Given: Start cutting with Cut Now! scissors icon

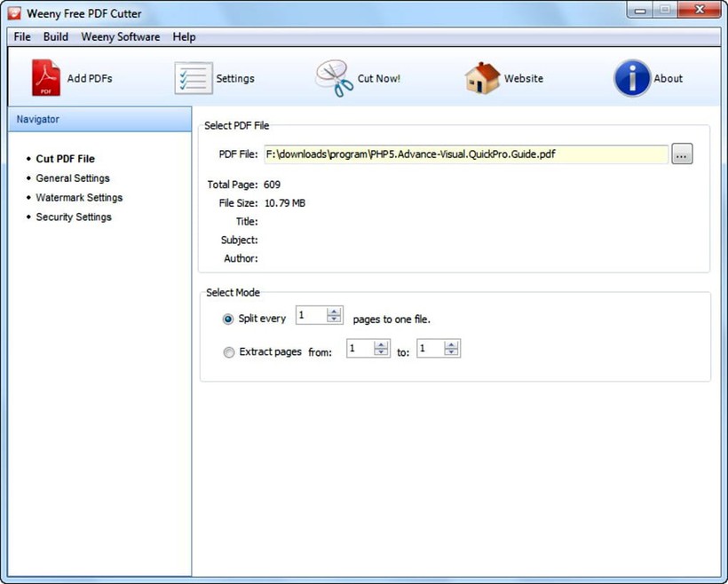Looking at the screenshot, I should tap(335, 78).
